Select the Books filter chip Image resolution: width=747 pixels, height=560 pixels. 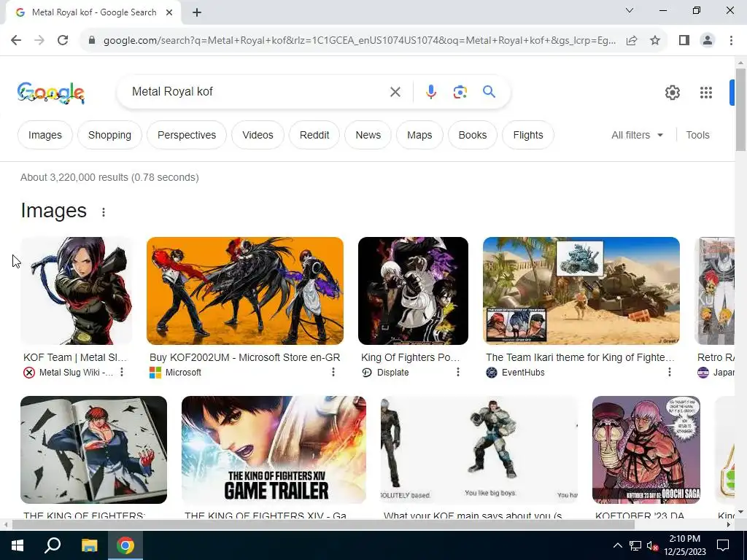point(473,135)
